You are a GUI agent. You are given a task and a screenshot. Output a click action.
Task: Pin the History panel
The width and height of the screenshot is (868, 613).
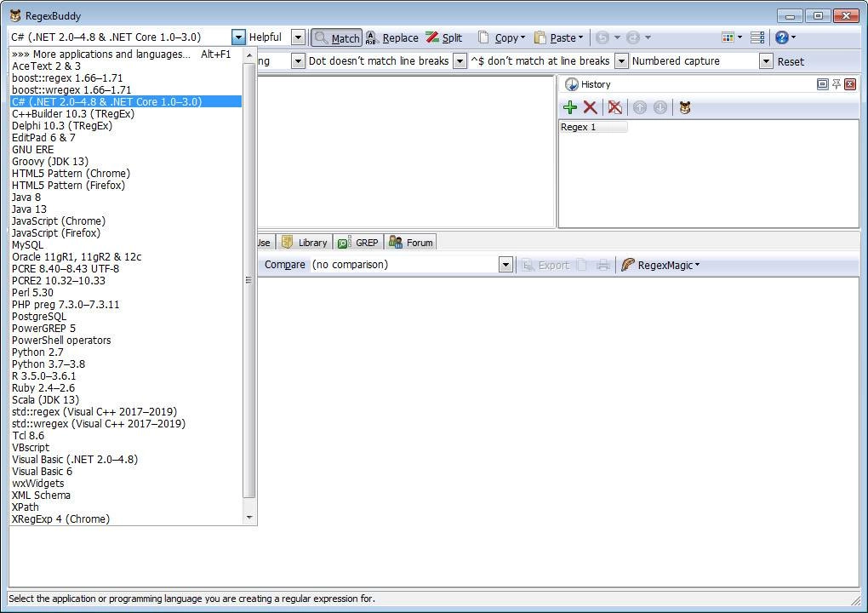click(837, 84)
